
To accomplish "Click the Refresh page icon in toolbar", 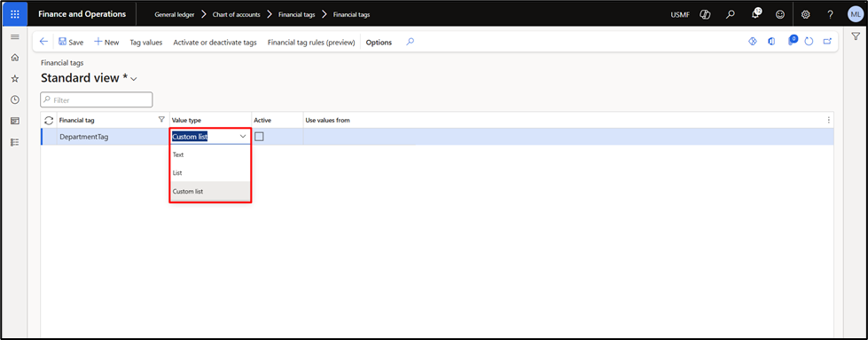I will click(x=809, y=42).
